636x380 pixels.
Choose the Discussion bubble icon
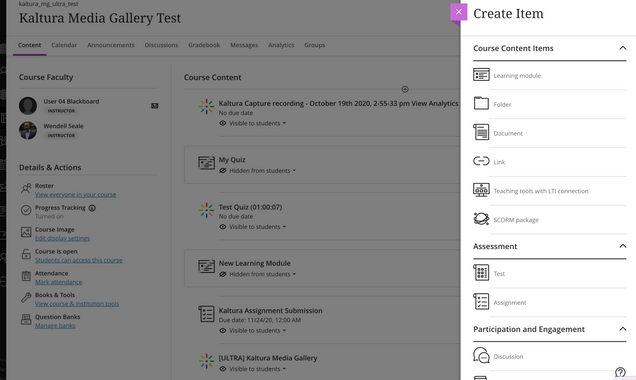(x=481, y=355)
